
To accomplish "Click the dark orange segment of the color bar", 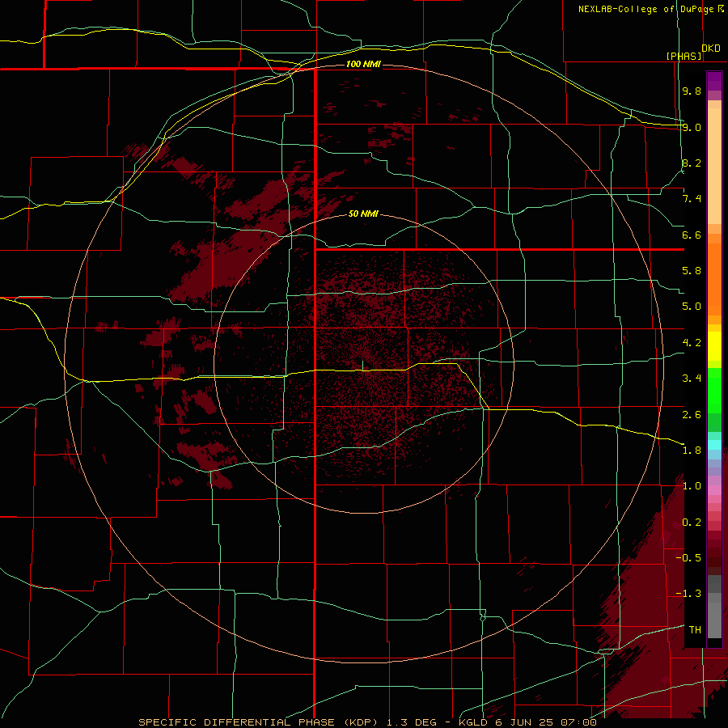I will (x=714, y=279).
